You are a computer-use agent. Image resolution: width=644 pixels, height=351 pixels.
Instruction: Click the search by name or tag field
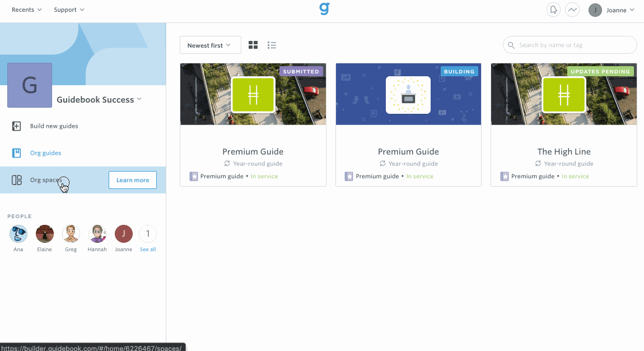570,45
